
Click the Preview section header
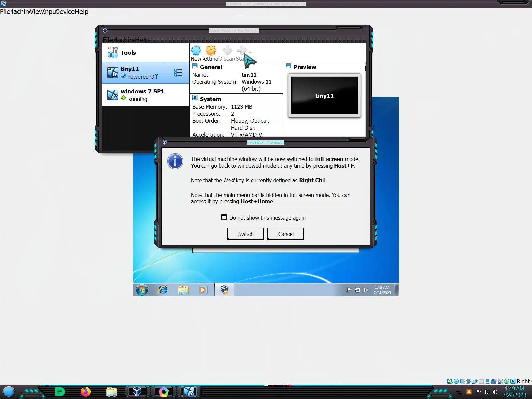[x=305, y=67]
